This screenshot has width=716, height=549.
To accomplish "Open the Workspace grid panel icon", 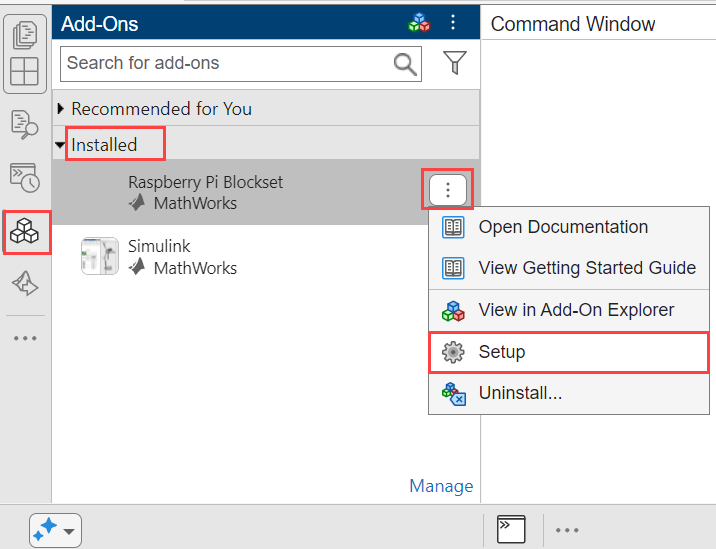I will (x=24, y=71).
